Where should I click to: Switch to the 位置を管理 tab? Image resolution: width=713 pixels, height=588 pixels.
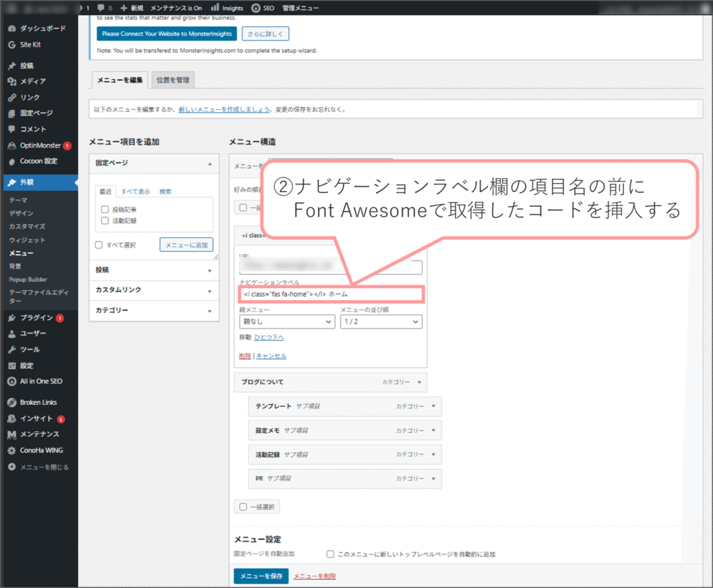[173, 80]
